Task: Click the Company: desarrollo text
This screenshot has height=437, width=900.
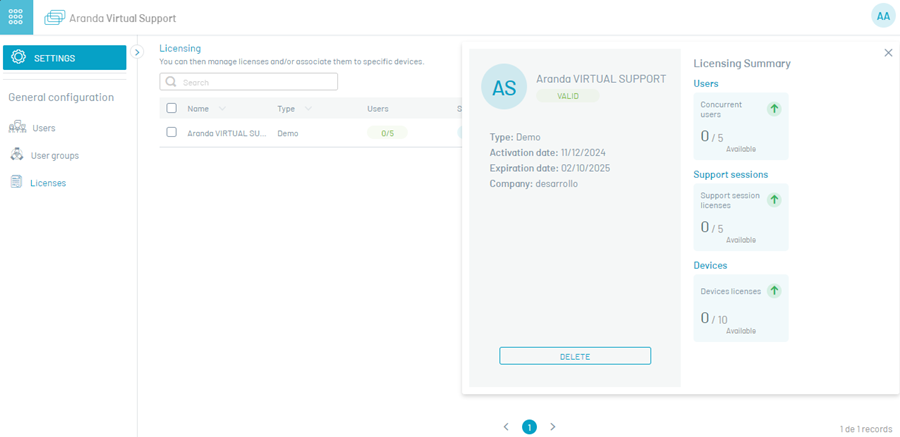Action: click(x=534, y=184)
